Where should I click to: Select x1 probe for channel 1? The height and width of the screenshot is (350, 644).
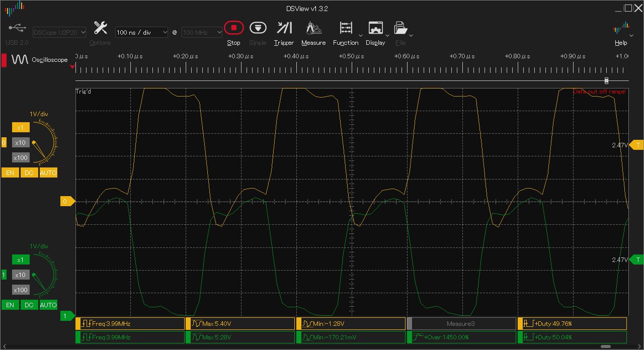pos(21,260)
